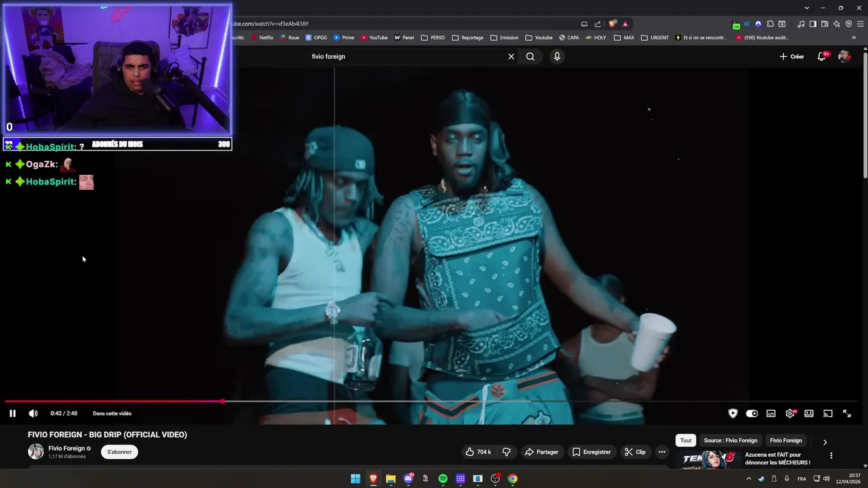Image resolution: width=868 pixels, height=488 pixels.
Task: Click the browser address bar URL
Action: 271,24
